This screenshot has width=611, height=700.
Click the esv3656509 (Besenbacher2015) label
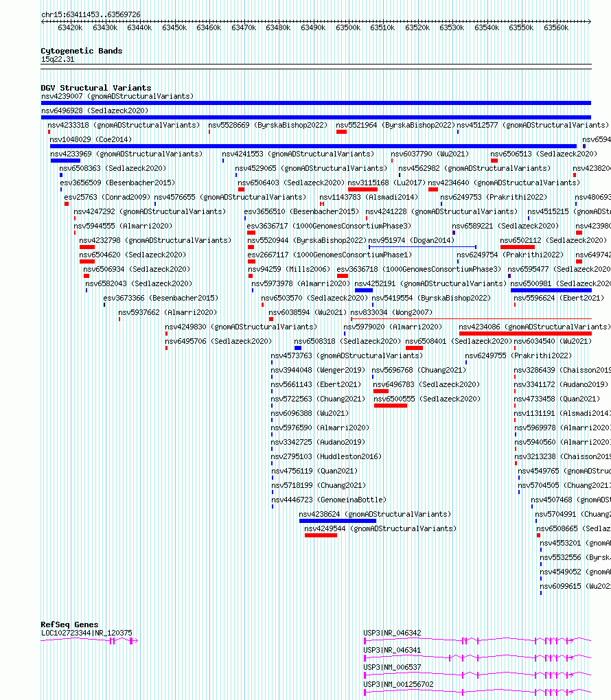[117, 183]
